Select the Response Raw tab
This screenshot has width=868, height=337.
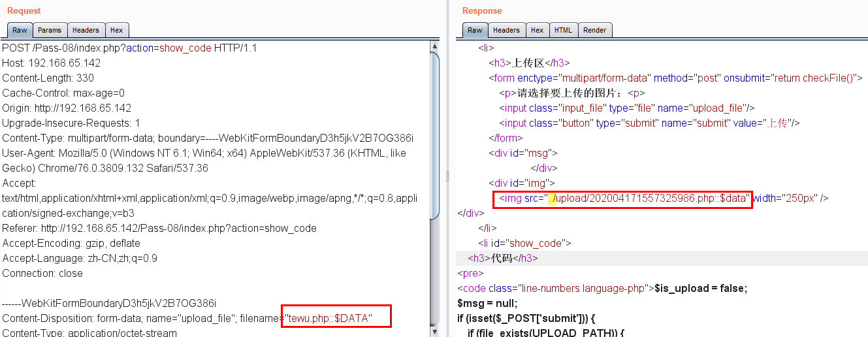pos(475,30)
